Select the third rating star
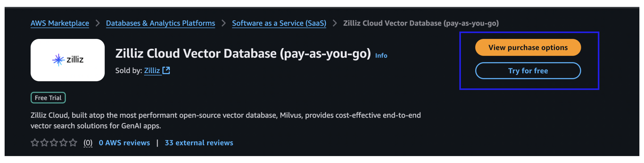This screenshot has height=163, width=644. pos(54,142)
